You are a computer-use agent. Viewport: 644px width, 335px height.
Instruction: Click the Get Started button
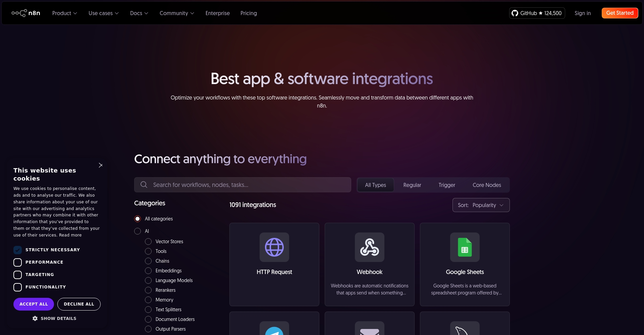(620, 13)
